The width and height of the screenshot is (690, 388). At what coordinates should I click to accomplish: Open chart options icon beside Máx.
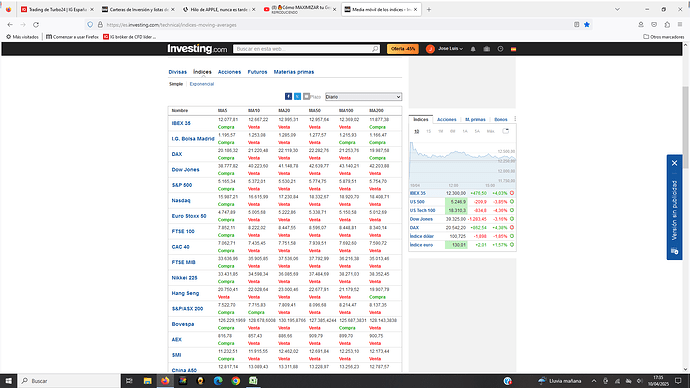coord(506,131)
